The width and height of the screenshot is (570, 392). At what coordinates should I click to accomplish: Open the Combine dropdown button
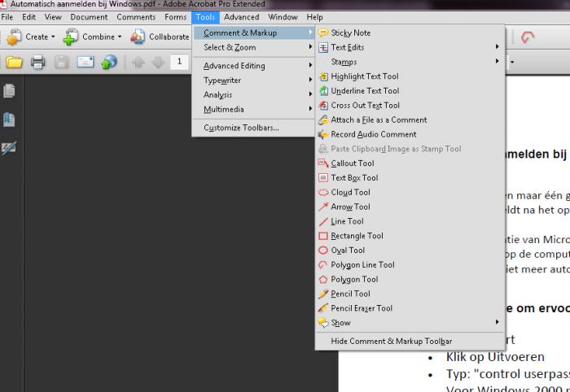pos(91,37)
